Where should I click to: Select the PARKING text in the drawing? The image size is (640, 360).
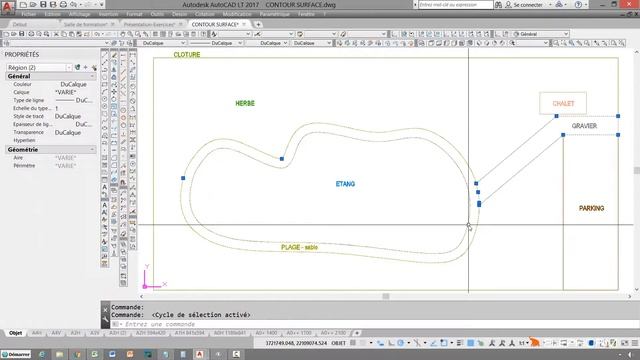(591, 208)
